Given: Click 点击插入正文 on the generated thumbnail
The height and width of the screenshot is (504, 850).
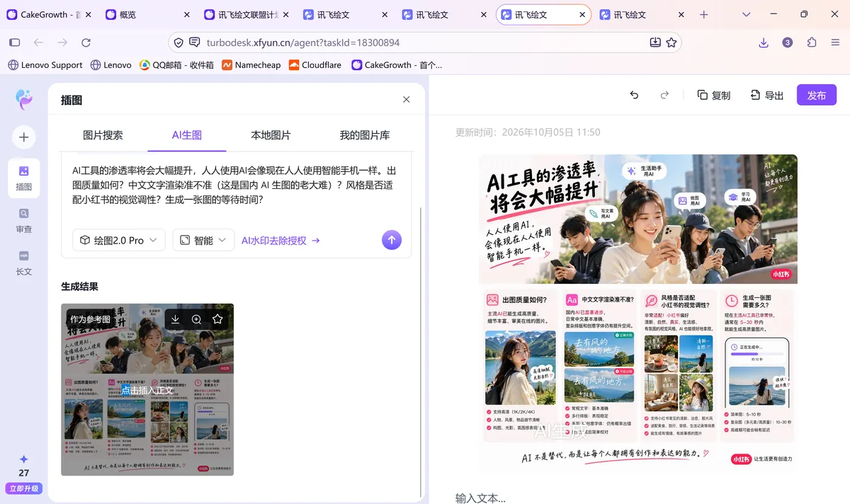Looking at the screenshot, I should pyautogui.click(x=147, y=390).
